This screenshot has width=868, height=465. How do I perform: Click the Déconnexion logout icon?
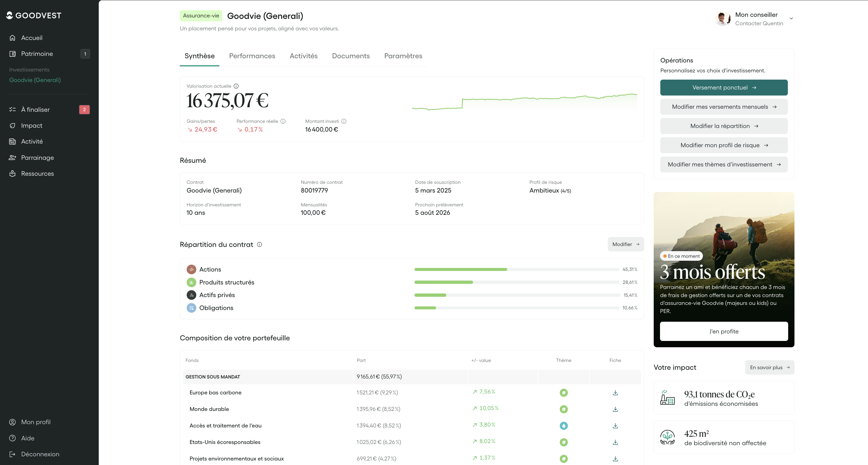click(13, 454)
